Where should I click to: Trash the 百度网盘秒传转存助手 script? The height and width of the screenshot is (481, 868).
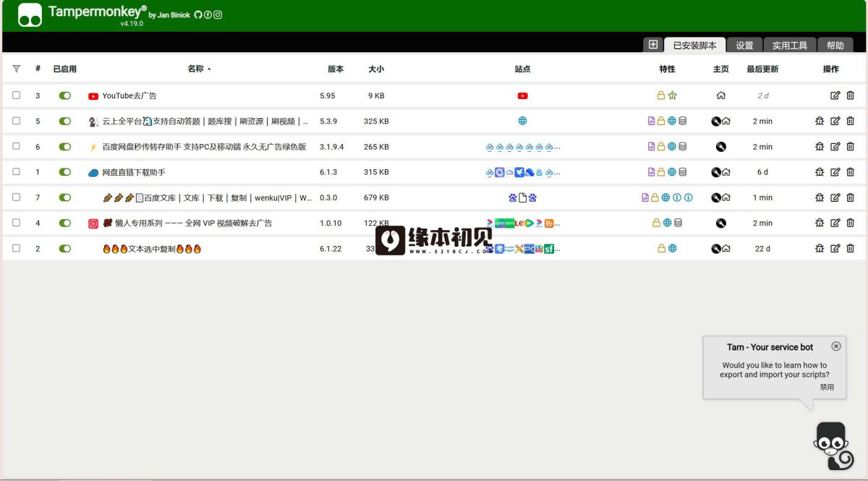(x=851, y=147)
